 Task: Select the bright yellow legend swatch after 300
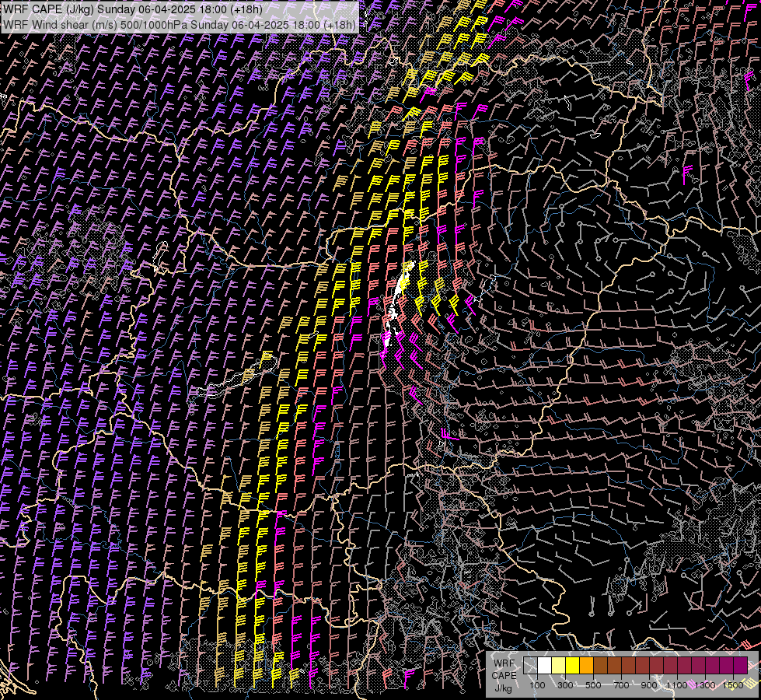[x=572, y=666]
